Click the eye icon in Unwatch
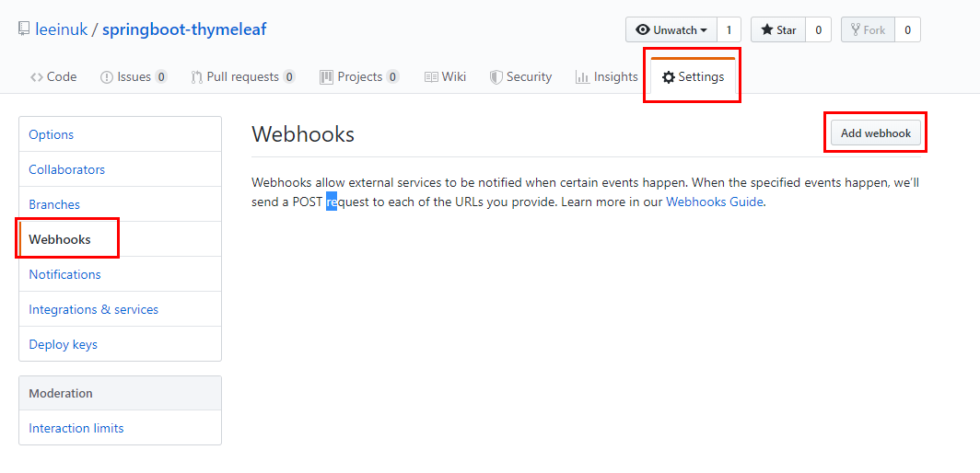The image size is (980, 473). [x=643, y=29]
